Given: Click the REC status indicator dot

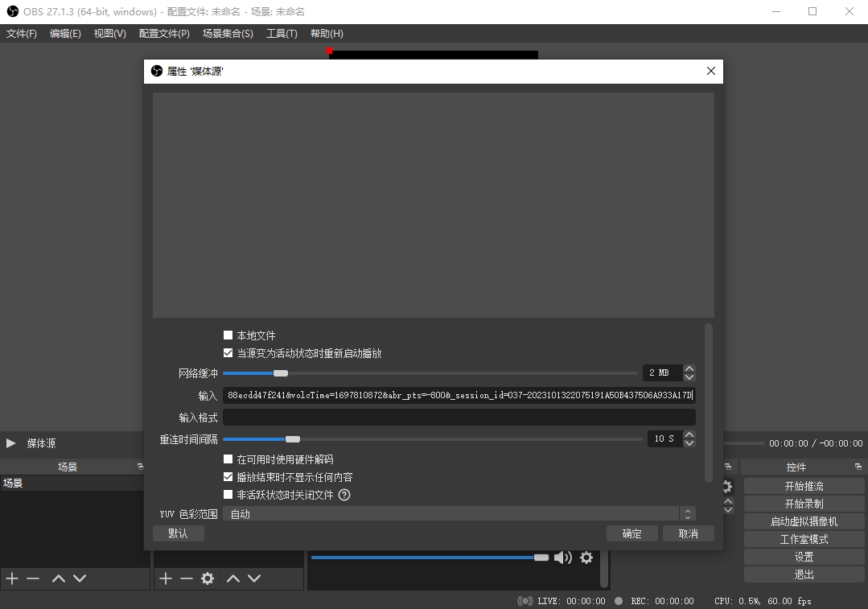Looking at the screenshot, I should click(x=619, y=601).
